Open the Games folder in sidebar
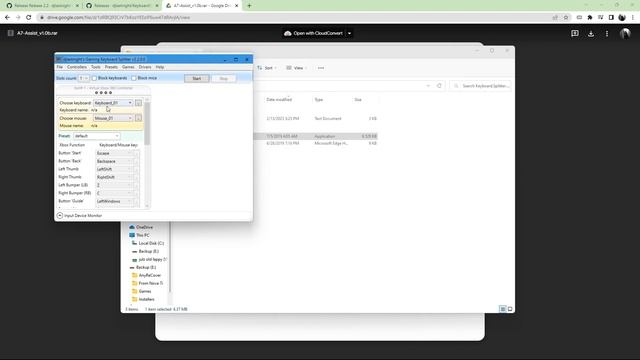The width and height of the screenshot is (640, 360). (x=142, y=291)
